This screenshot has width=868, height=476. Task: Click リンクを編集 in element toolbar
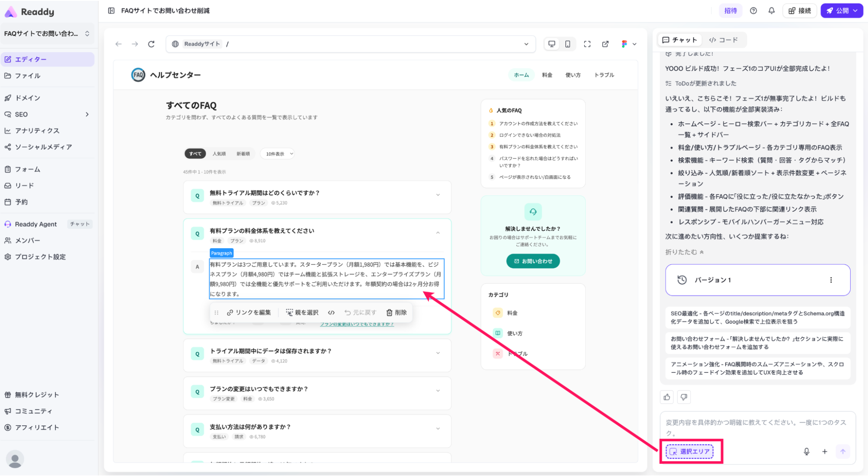[x=249, y=312]
